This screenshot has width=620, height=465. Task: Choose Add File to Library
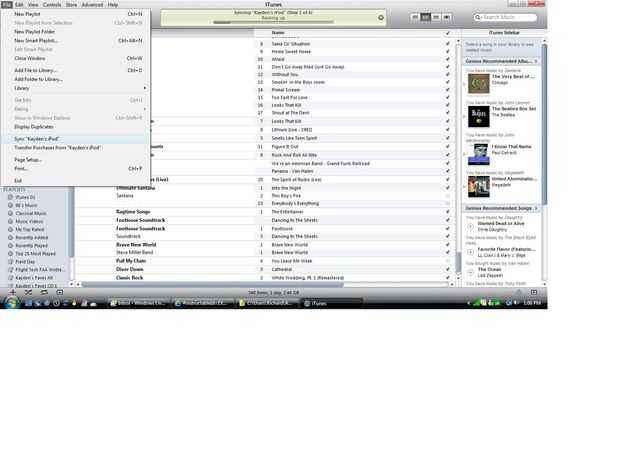77,70
